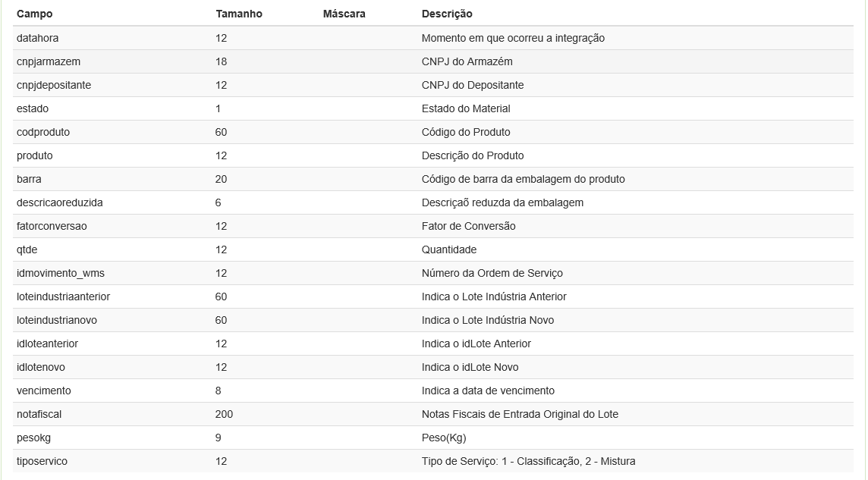Image resolution: width=868 pixels, height=480 pixels.
Task: Select the cnpjarmazem field name
Action: coord(49,61)
